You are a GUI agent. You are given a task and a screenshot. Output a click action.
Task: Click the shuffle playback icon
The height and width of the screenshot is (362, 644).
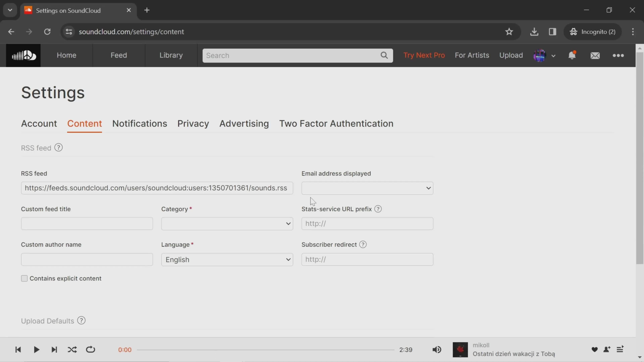click(72, 350)
